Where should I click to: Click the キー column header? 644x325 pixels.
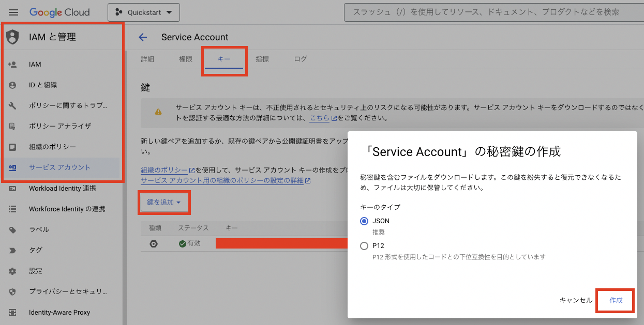click(x=232, y=228)
